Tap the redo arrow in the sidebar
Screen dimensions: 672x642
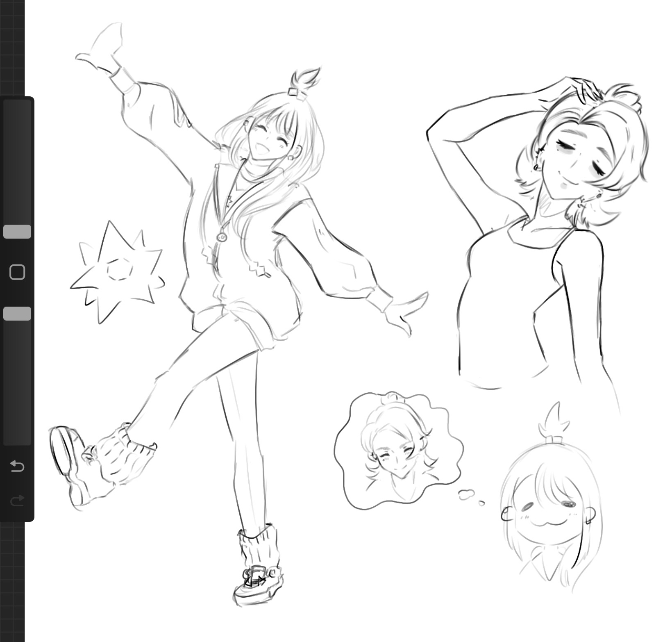click(x=17, y=501)
